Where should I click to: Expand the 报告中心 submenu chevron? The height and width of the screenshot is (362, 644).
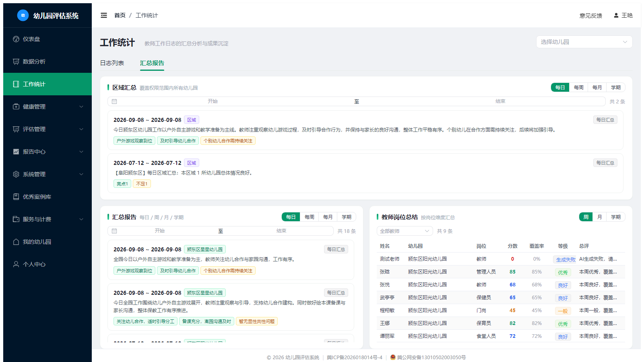[81, 152]
